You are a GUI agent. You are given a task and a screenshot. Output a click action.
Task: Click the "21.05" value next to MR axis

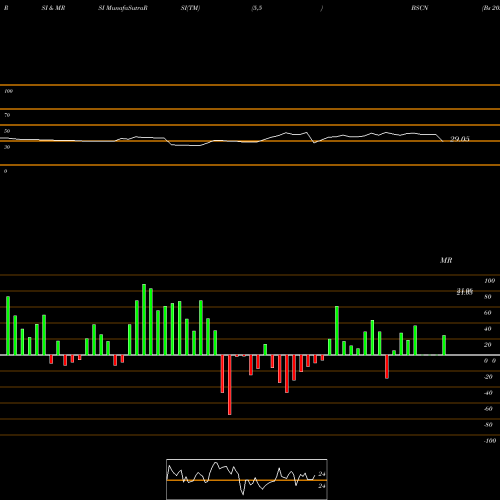pyautogui.click(x=464, y=292)
